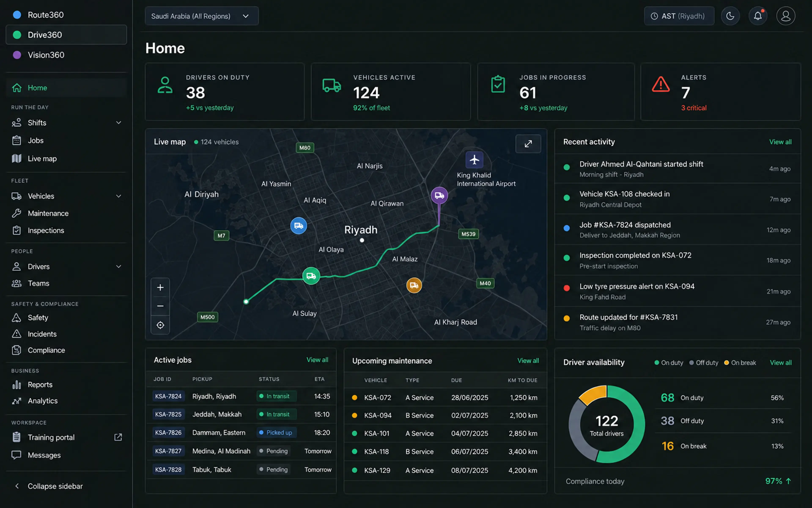Screen dimensions: 812x508
Task: Click the Vehicles Active truck icon
Action: (332, 85)
